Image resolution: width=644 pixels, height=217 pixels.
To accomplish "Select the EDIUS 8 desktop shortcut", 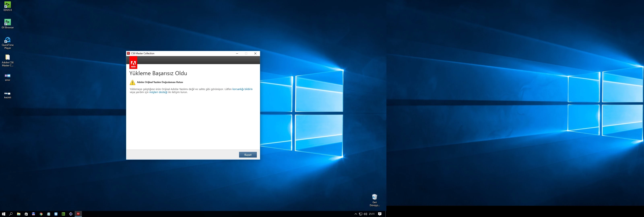I will tap(7, 6).
